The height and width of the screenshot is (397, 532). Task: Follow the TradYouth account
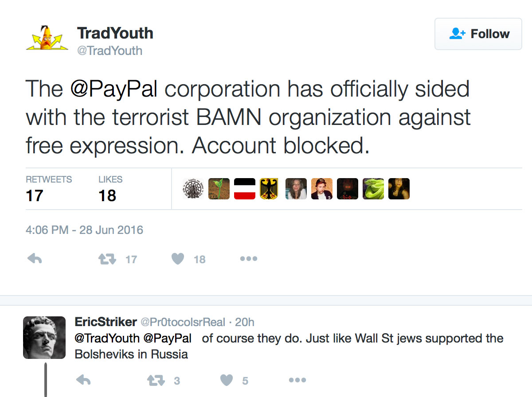click(478, 34)
